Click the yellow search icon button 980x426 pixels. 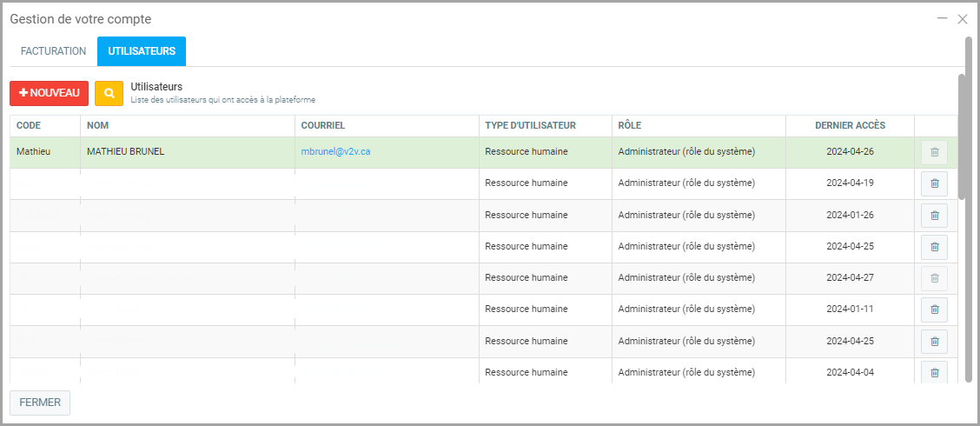click(109, 93)
